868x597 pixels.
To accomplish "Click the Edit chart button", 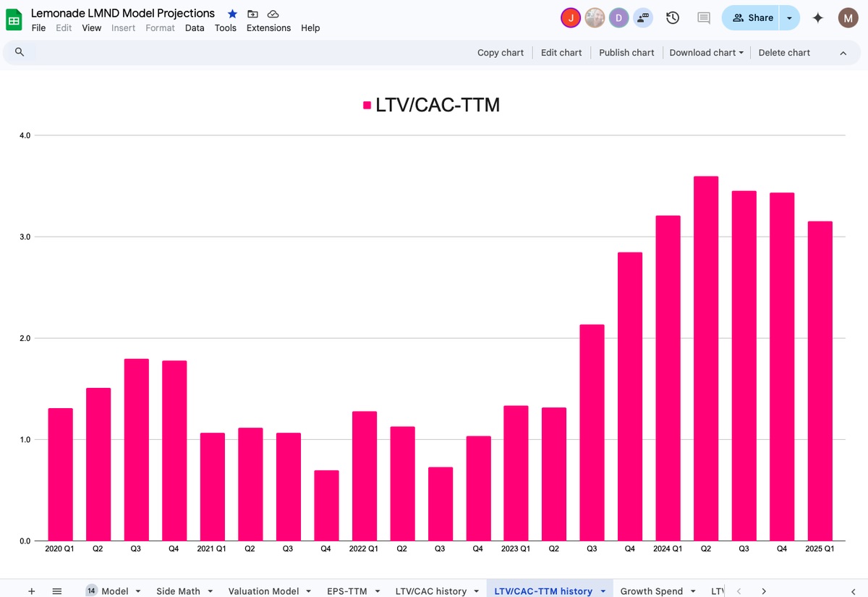I will [x=561, y=52].
